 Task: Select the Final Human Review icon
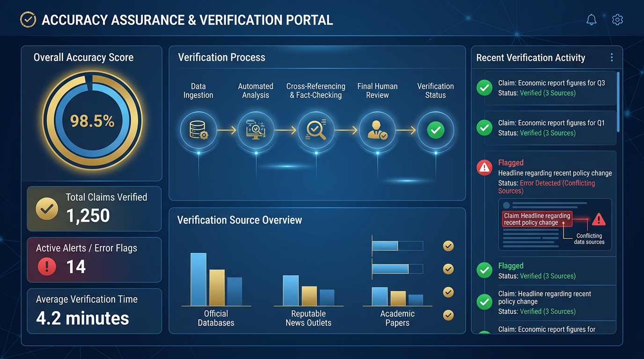(377, 129)
